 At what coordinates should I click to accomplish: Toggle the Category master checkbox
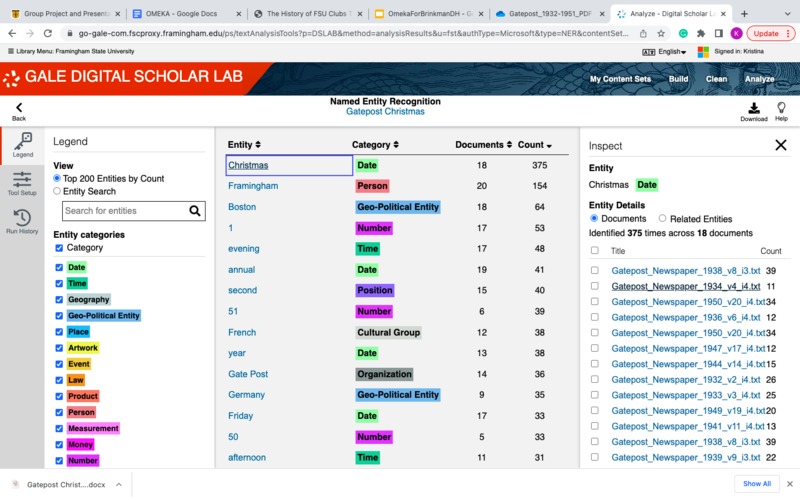[59, 248]
